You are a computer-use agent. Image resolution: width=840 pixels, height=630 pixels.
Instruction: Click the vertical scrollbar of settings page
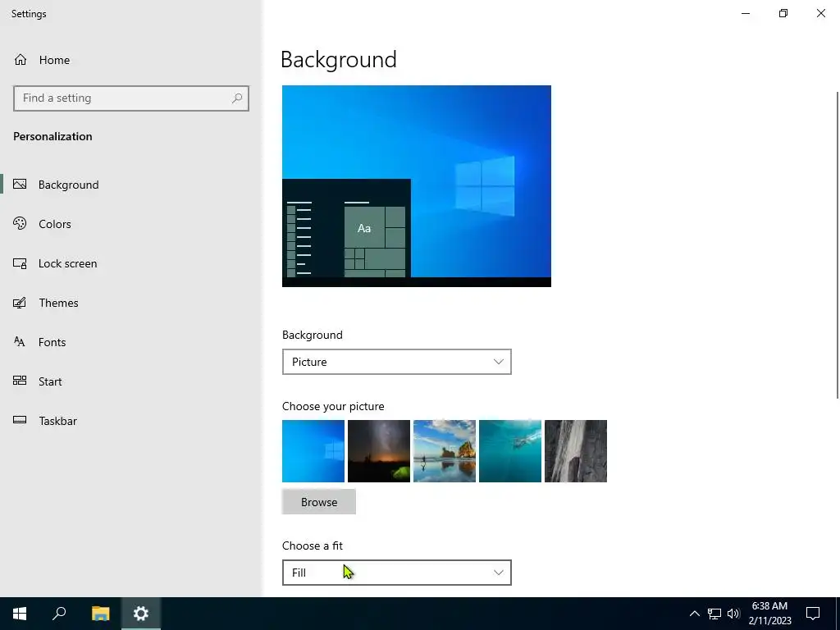[x=838, y=244]
